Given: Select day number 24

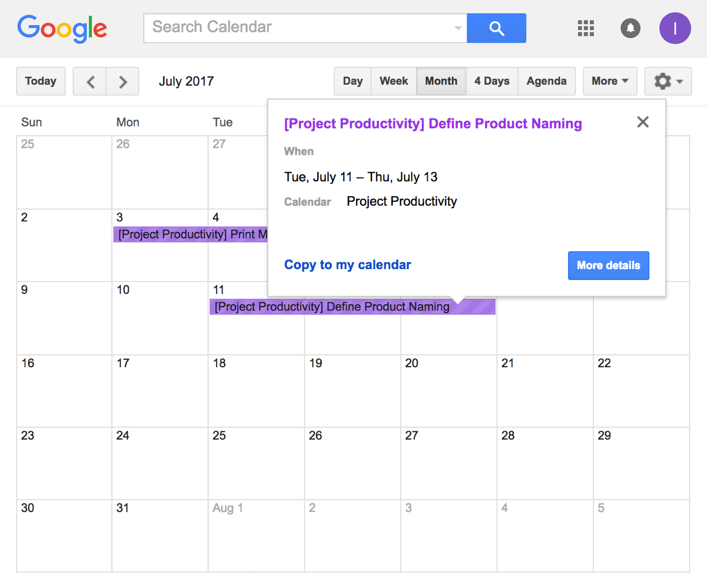Looking at the screenshot, I should click(123, 436).
